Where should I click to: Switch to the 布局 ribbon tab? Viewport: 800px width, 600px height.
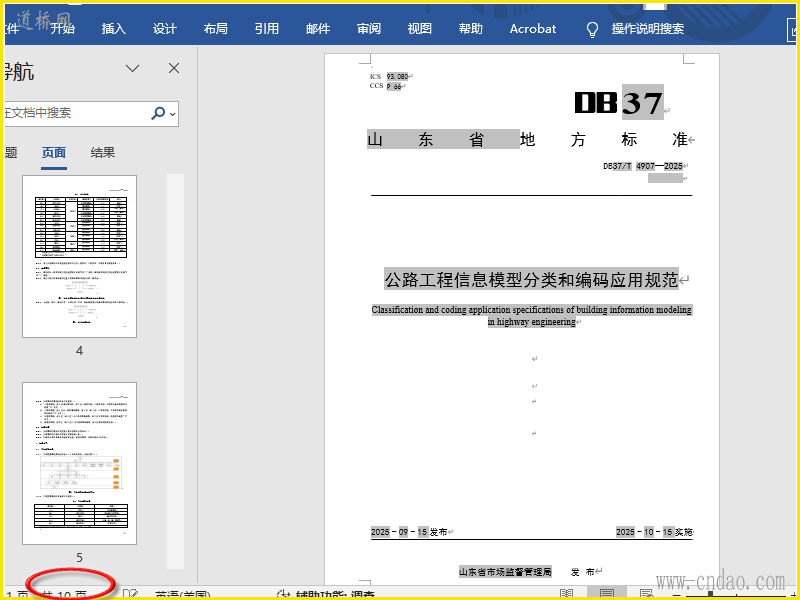[x=215, y=29]
